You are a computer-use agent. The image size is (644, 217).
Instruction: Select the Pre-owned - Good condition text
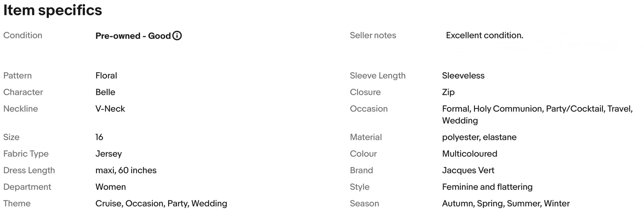pos(133,36)
